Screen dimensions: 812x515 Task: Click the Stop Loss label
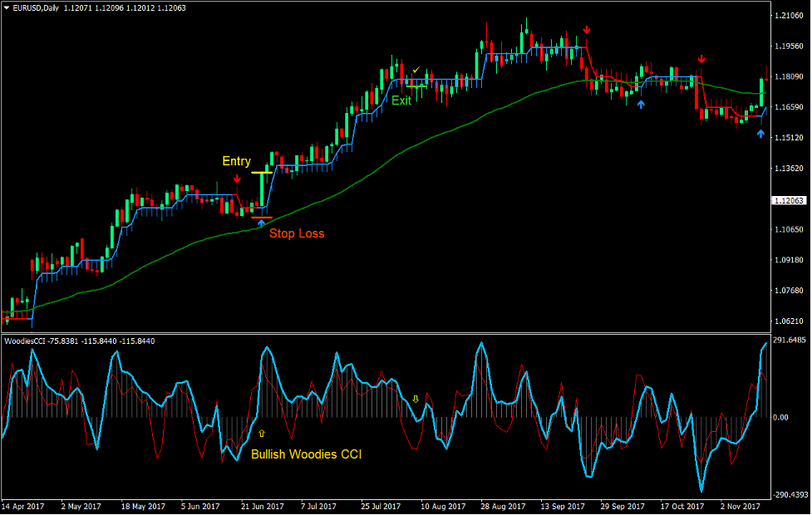[298, 233]
